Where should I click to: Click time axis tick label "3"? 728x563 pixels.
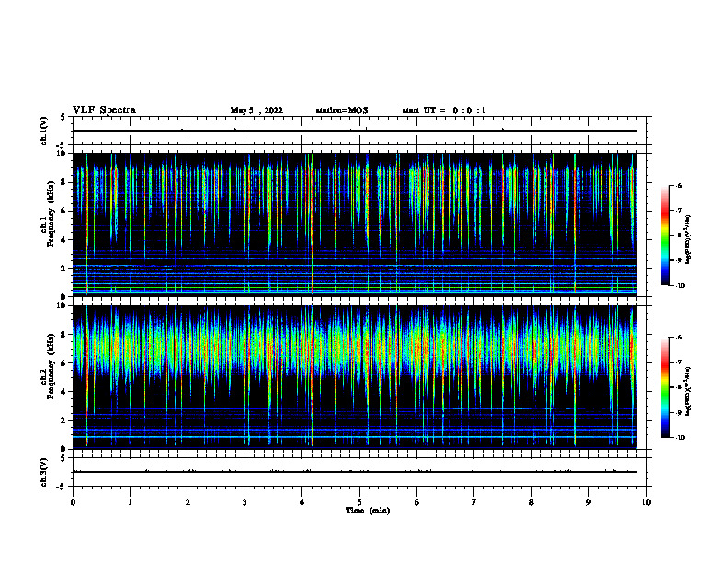(245, 502)
